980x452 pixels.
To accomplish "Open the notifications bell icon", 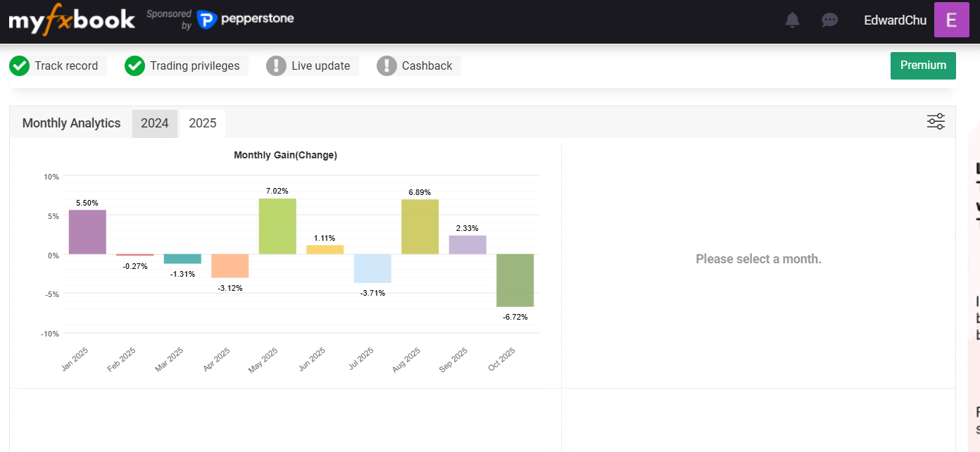I will [792, 20].
